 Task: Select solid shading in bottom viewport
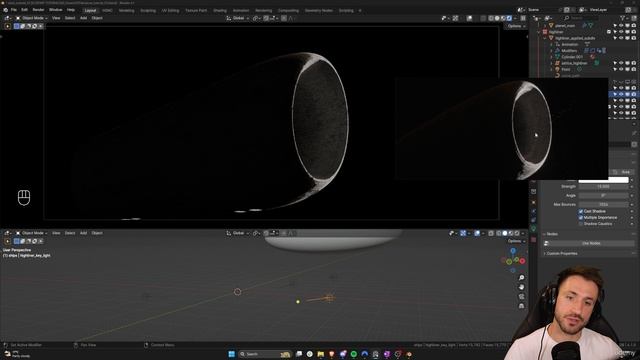click(x=505, y=233)
